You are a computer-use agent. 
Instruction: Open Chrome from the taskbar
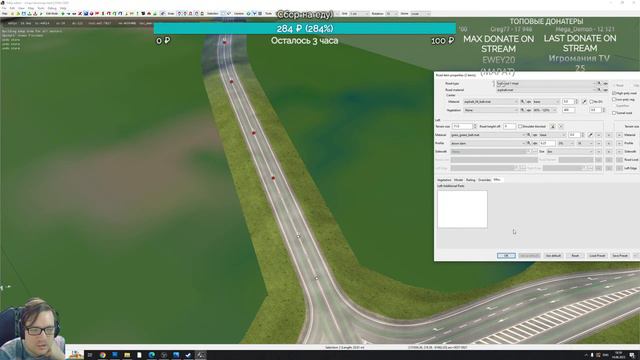[x=102, y=355]
